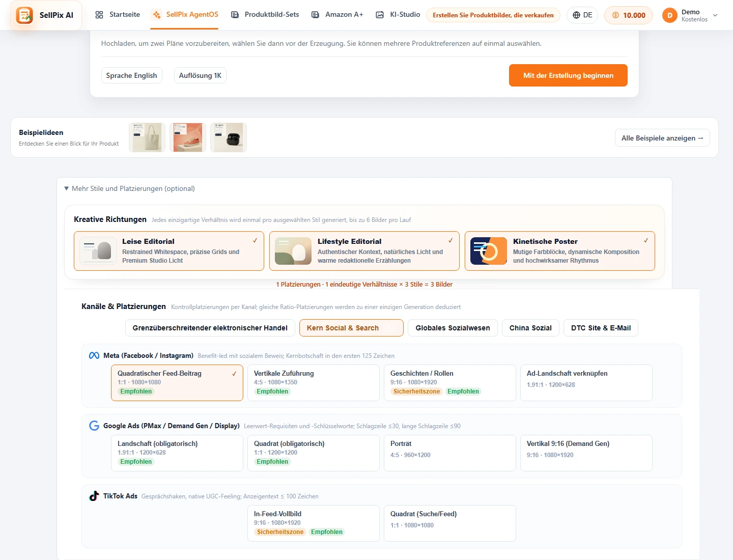Open the tote bag example thumbnail
Viewport: 733px width, 560px height.
click(x=147, y=137)
